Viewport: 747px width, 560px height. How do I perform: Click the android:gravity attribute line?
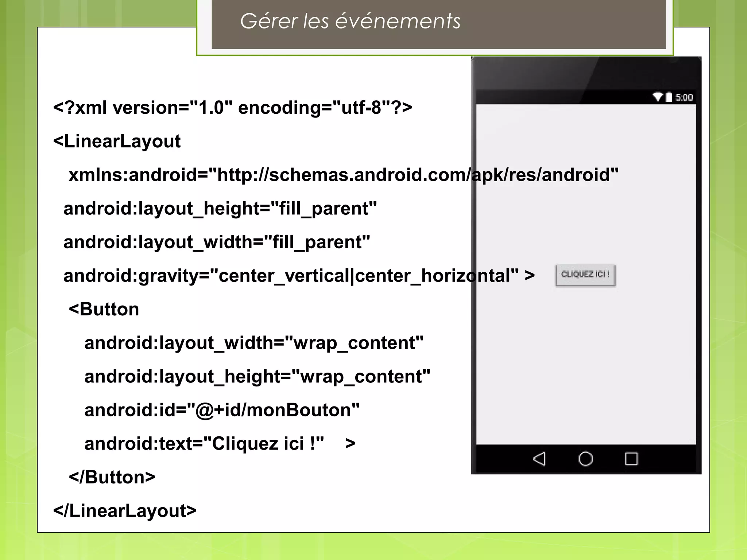(x=299, y=276)
